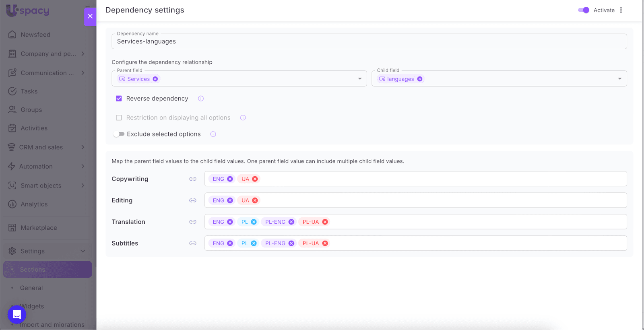Click info icon next to Reverse dependency
Screen dimensions: 644x330
click(x=201, y=99)
